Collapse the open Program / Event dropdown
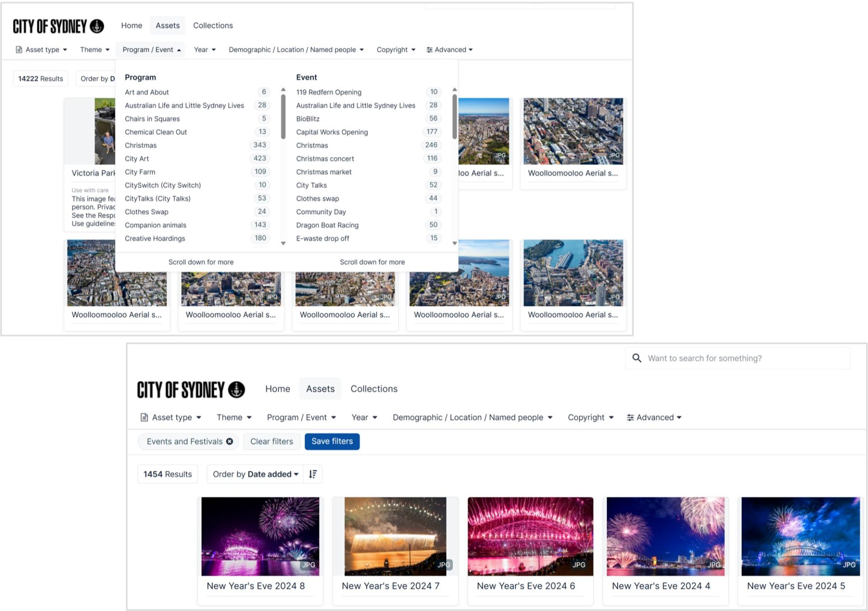 tap(151, 50)
